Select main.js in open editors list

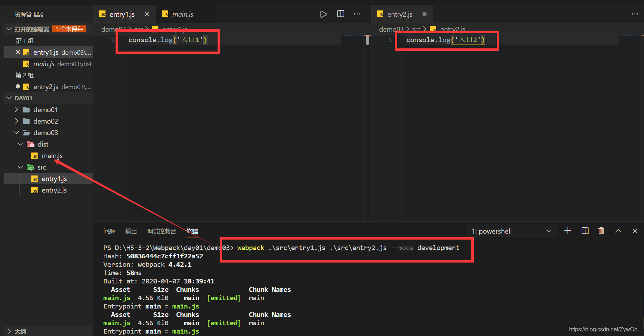click(48, 64)
